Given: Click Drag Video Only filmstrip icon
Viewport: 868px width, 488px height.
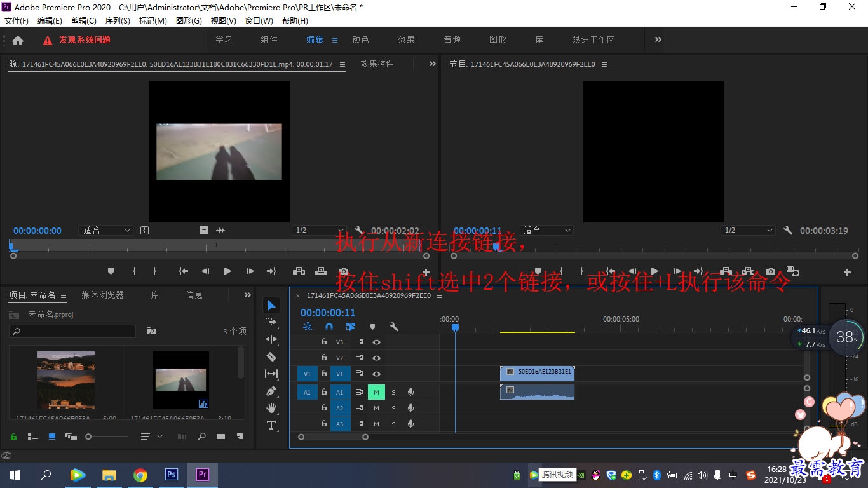Looking at the screenshot, I should click(x=204, y=230).
